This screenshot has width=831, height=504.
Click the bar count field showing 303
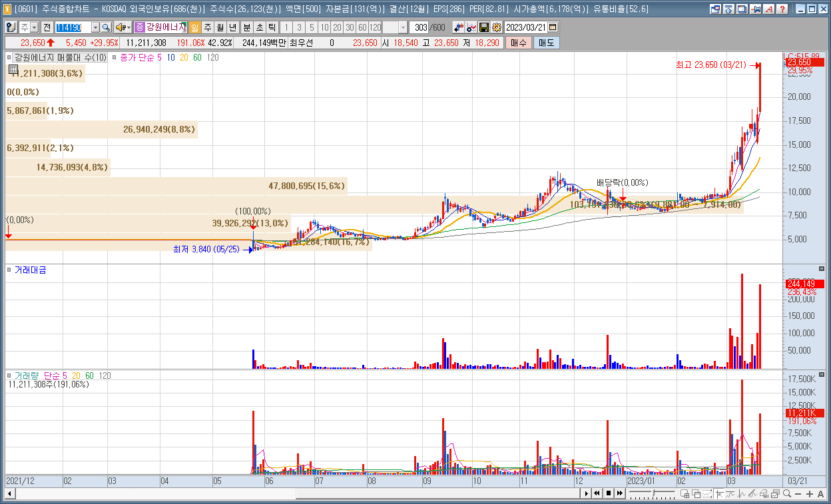[x=419, y=27]
